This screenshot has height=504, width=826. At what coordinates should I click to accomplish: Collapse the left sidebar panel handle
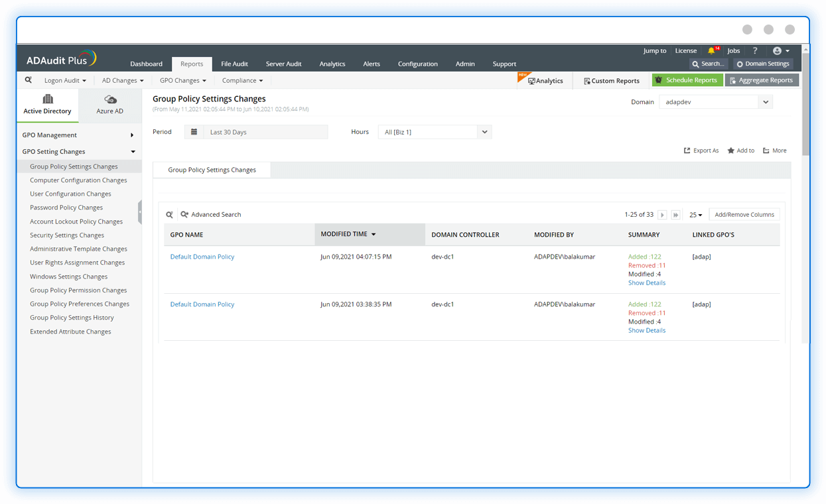(x=140, y=212)
